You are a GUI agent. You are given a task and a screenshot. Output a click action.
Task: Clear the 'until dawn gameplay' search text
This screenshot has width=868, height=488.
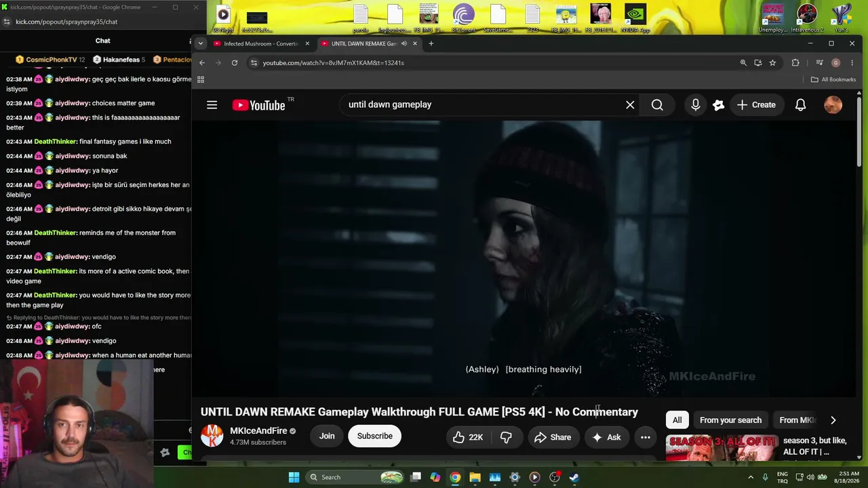(630, 105)
